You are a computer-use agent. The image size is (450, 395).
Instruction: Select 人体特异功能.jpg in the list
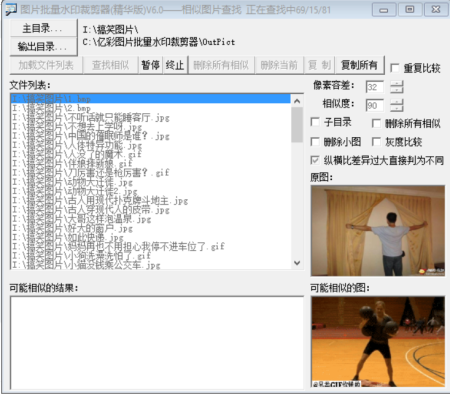151,145
